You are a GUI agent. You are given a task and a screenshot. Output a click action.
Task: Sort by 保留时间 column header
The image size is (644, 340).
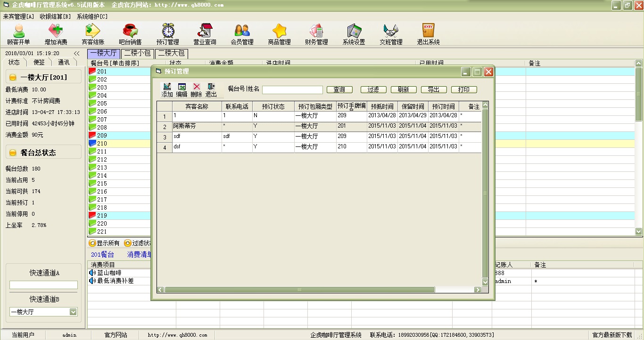(x=413, y=106)
